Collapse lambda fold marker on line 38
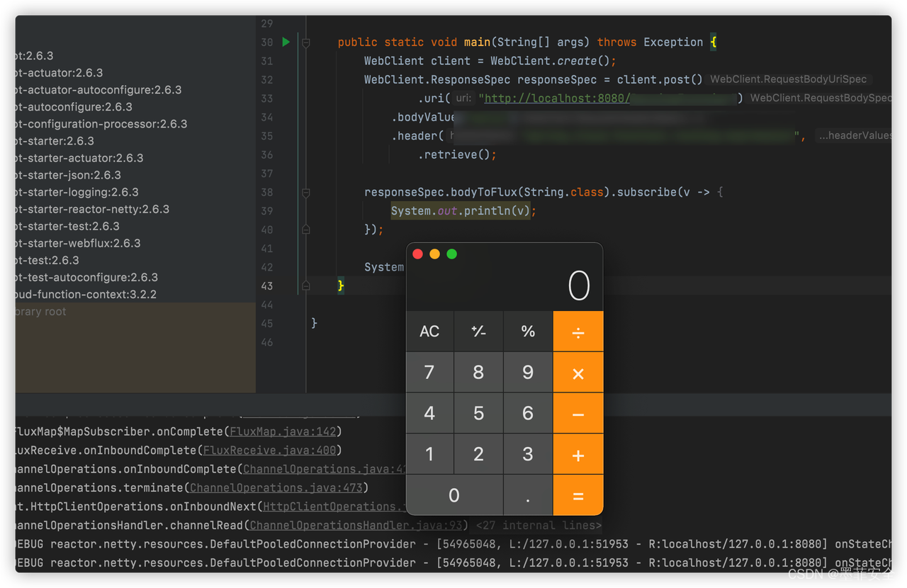This screenshot has height=588, width=907. point(306,193)
